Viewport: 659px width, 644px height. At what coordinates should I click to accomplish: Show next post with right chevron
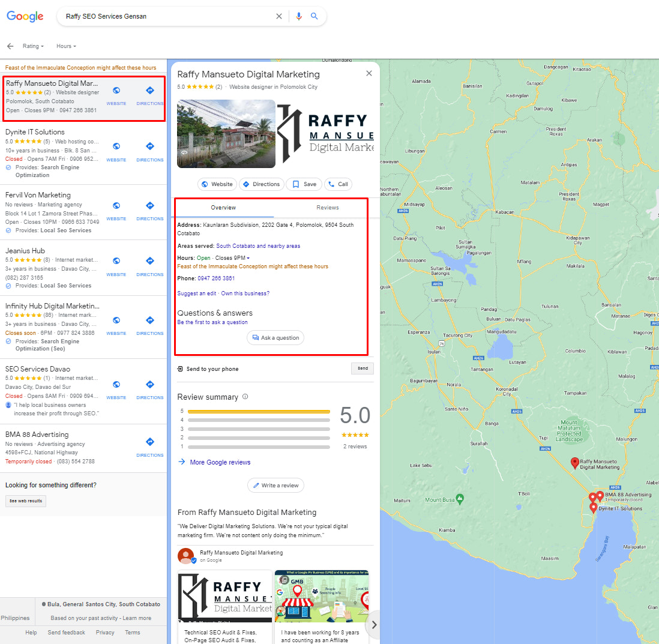tap(374, 625)
